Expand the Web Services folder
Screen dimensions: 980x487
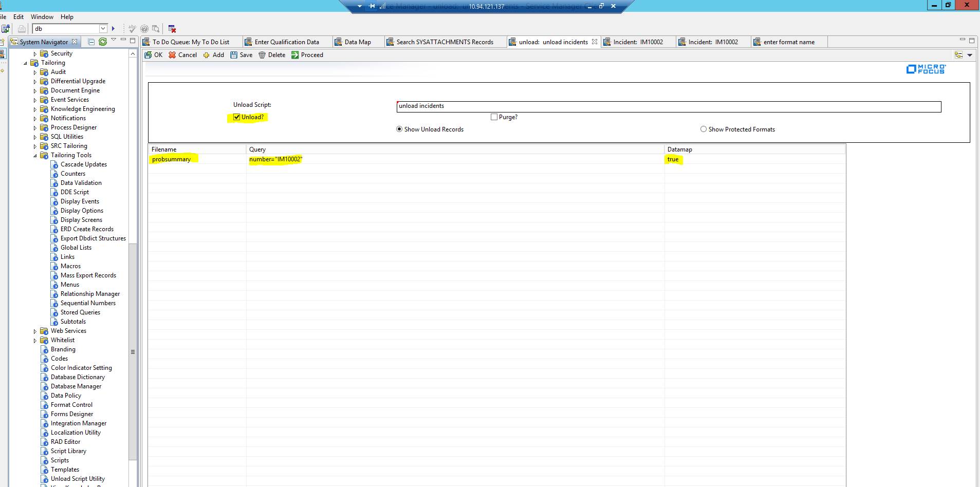click(34, 330)
